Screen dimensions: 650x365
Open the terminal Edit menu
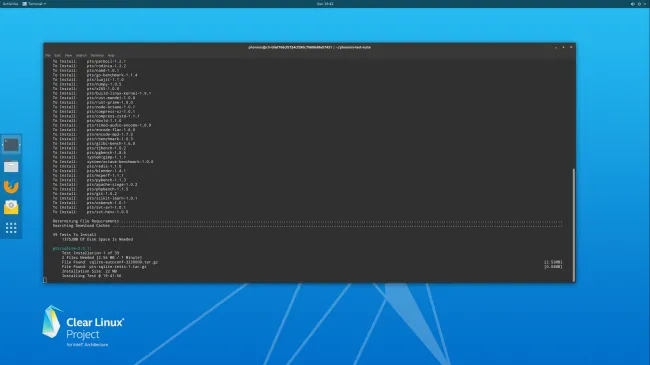pos(57,55)
